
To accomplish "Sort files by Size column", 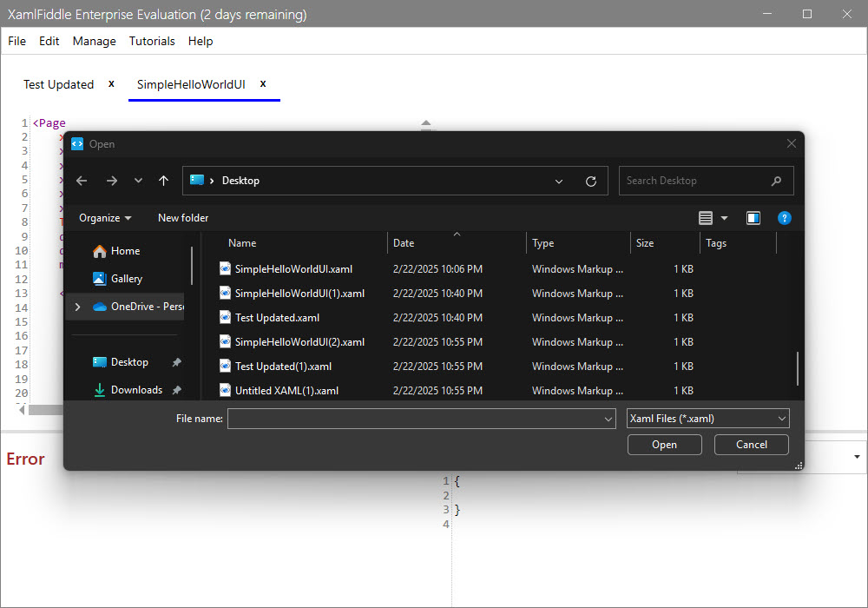I will coord(645,243).
